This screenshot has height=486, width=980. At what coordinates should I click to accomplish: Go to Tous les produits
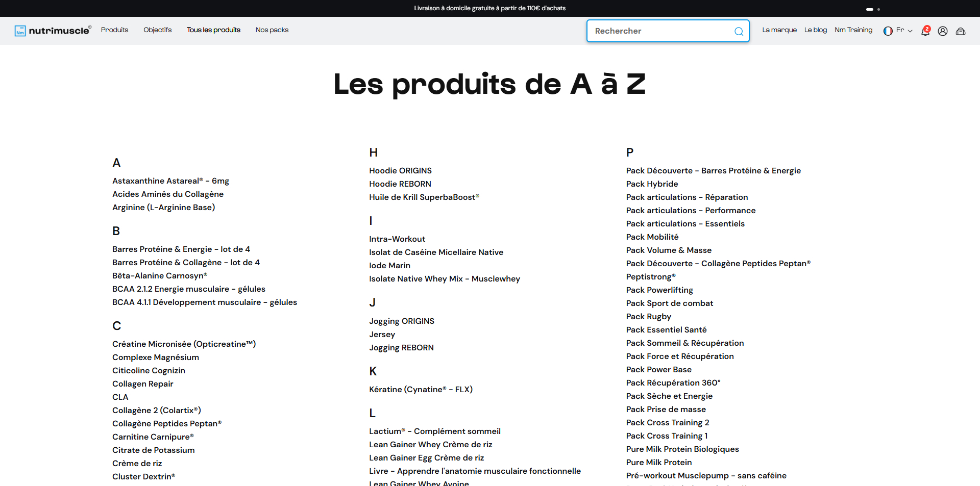[213, 30]
